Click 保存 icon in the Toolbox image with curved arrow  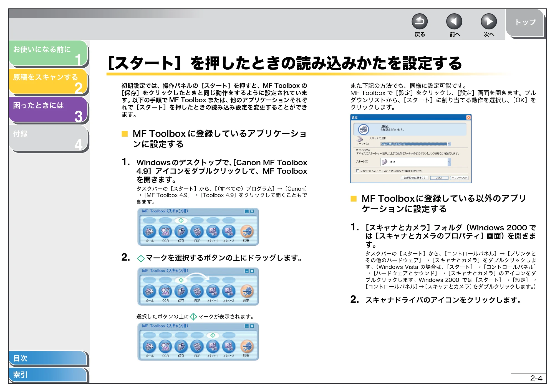coord(181,291)
